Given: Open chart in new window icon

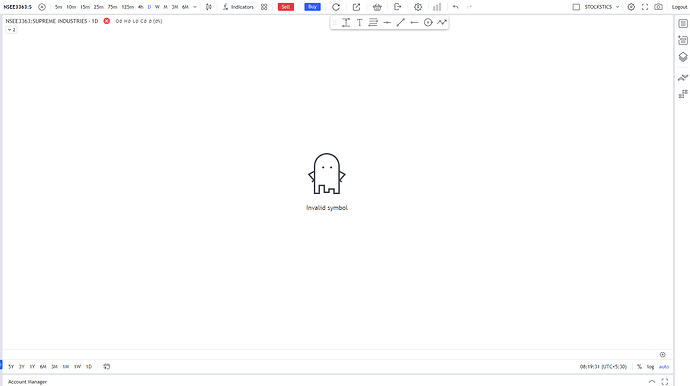Looking at the screenshot, I should [x=356, y=7].
